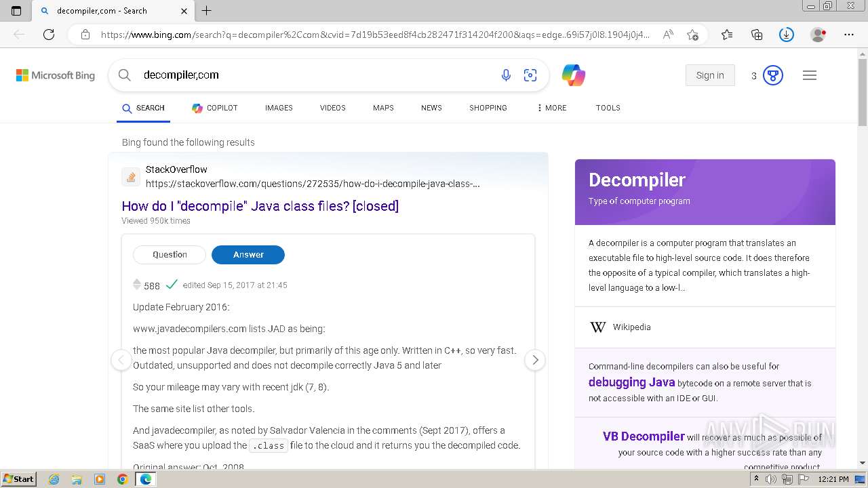Click the Decompiler knowledge card title
Image resolution: width=868 pixels, height=488 pixels.
pyautogui.click(x=637, y=180)
